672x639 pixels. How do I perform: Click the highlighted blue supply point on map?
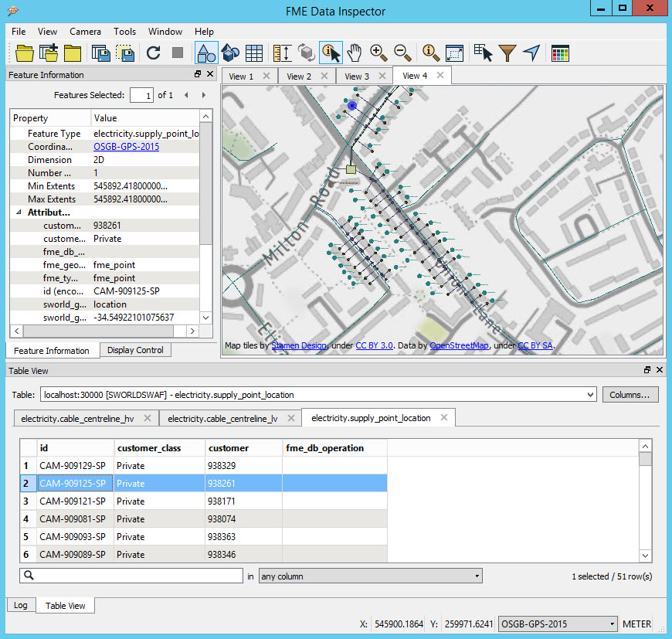[352, 105]
